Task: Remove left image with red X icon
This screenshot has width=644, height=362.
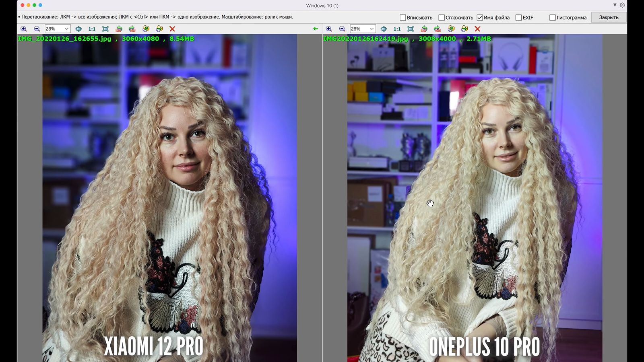Action: point(172,29)
